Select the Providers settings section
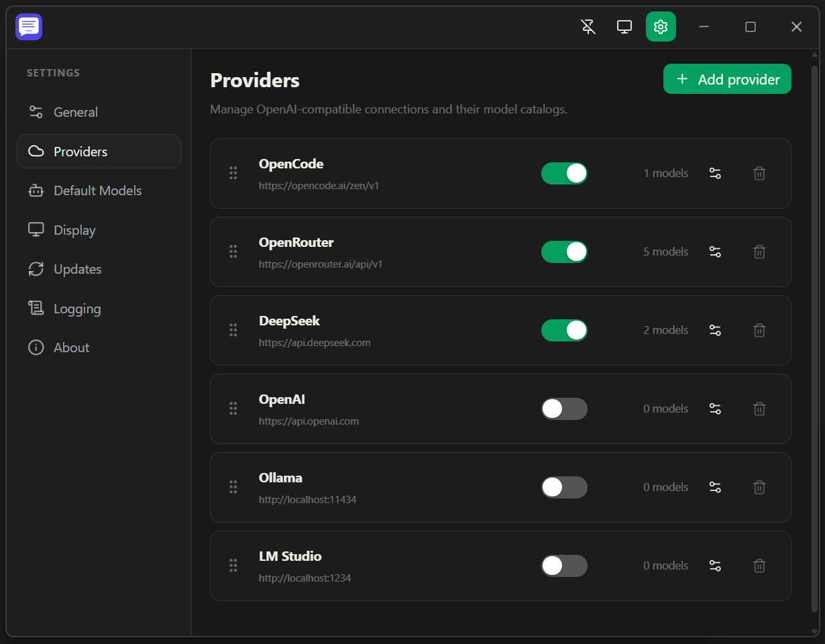This screenshot has height=644, width=825. pyautogui.click(x=99, y=152)
